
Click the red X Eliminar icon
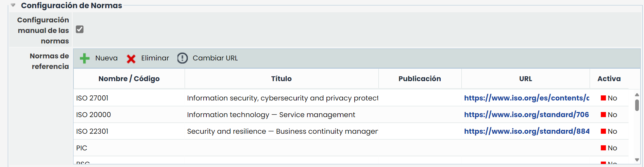coord(131,59)
